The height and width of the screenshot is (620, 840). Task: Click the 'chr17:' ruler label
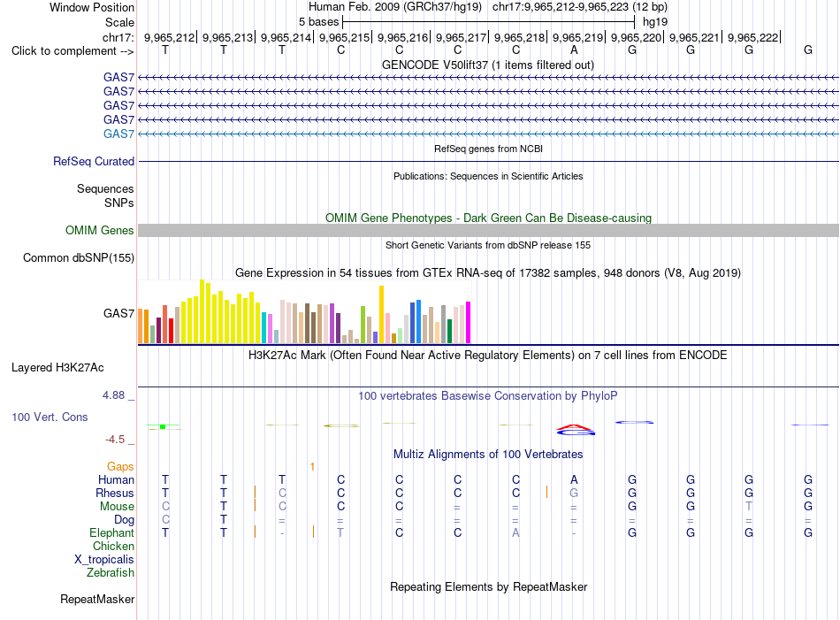118,37
